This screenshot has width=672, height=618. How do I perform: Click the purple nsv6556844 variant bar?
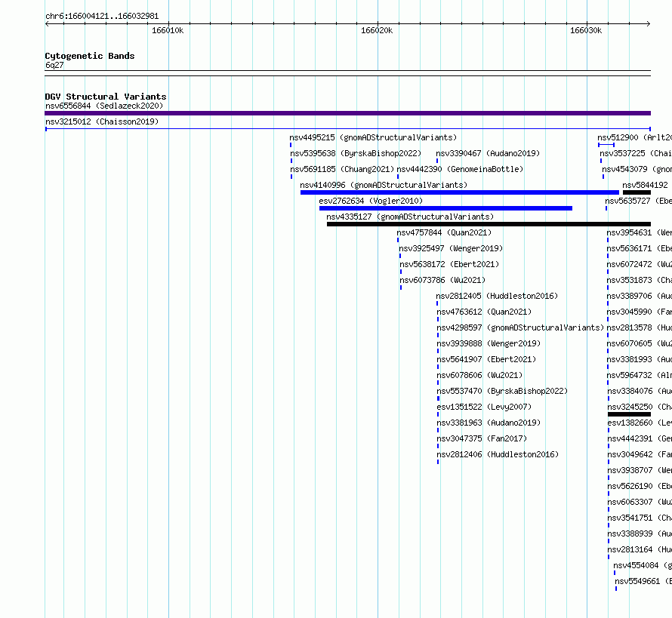tap(347, 113)
